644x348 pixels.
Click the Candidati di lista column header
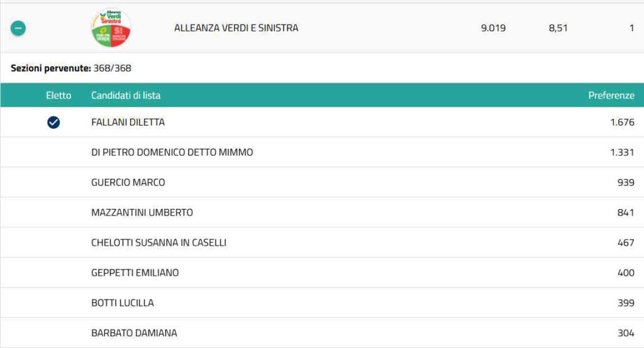[126, 95]
